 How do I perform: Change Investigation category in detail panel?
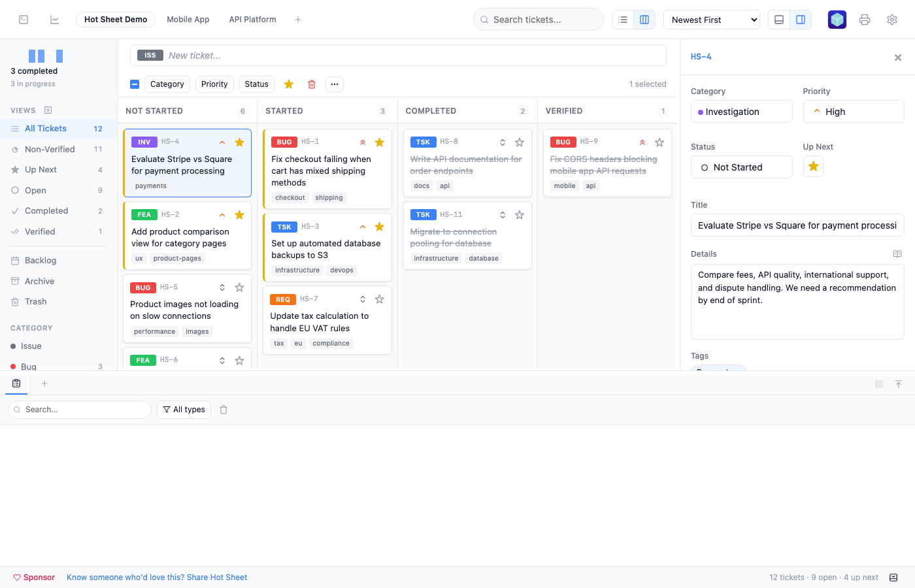pyautogui.click(x=742, y=112)
